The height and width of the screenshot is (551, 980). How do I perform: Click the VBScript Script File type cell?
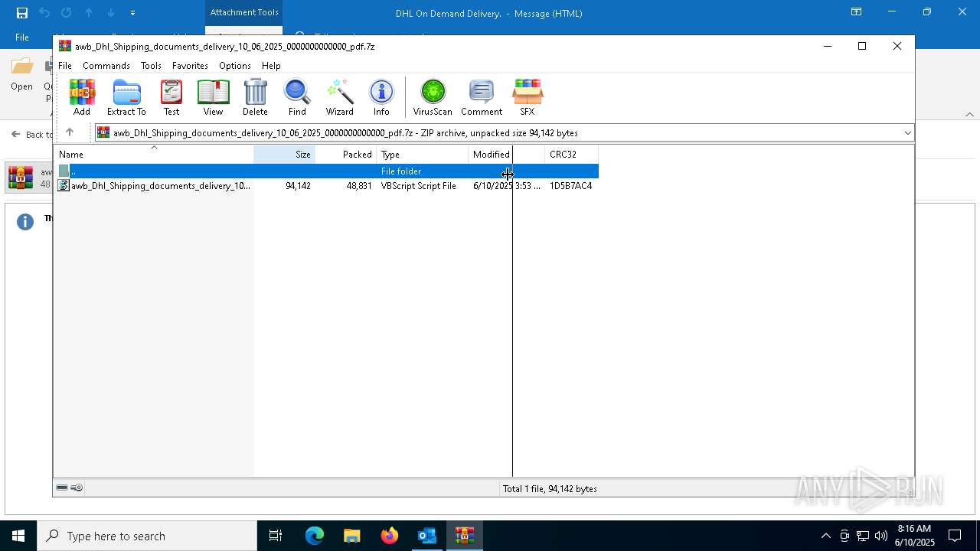pos(419,186)
